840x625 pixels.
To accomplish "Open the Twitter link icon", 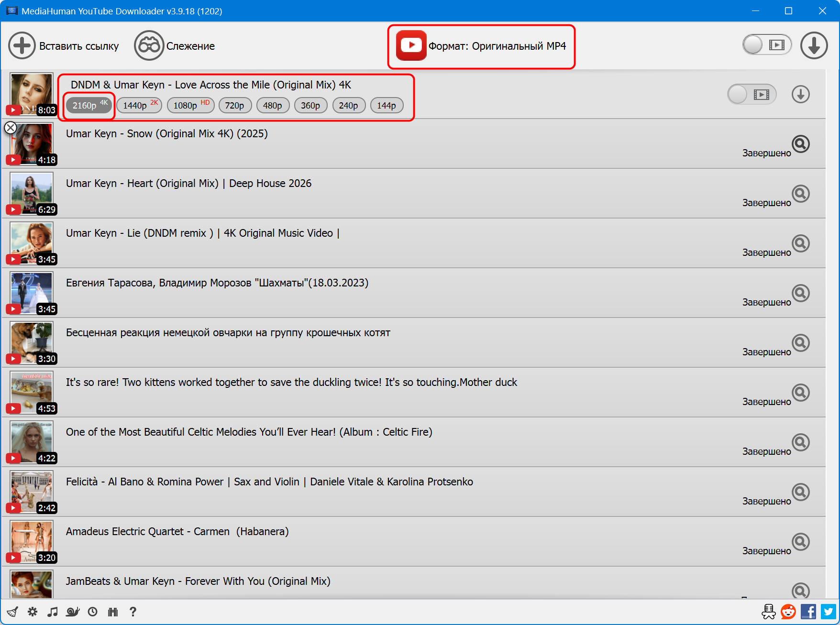I will pyautogui.click(x=829, y=612).
